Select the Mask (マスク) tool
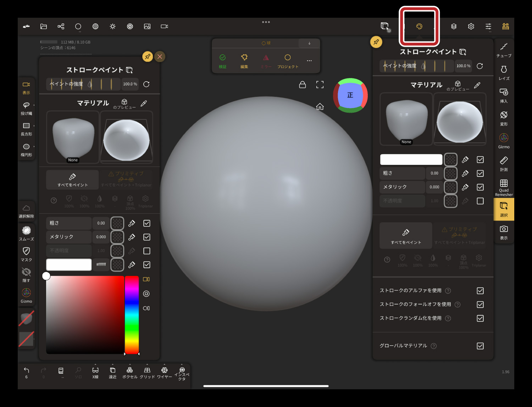The image size is (532, 407). coord(26,254)
